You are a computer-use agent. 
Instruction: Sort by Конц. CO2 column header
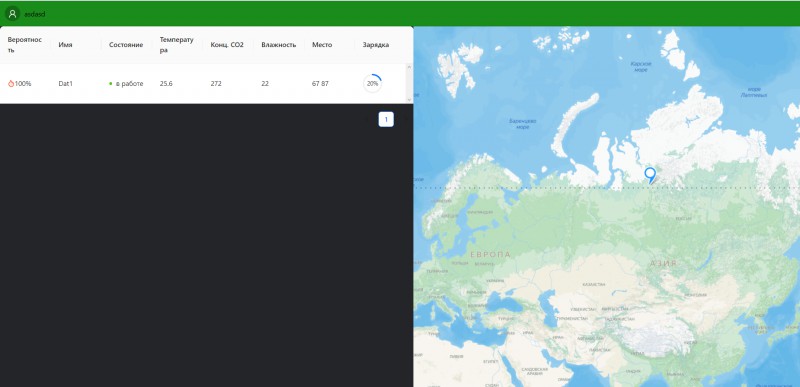(228, 44)
